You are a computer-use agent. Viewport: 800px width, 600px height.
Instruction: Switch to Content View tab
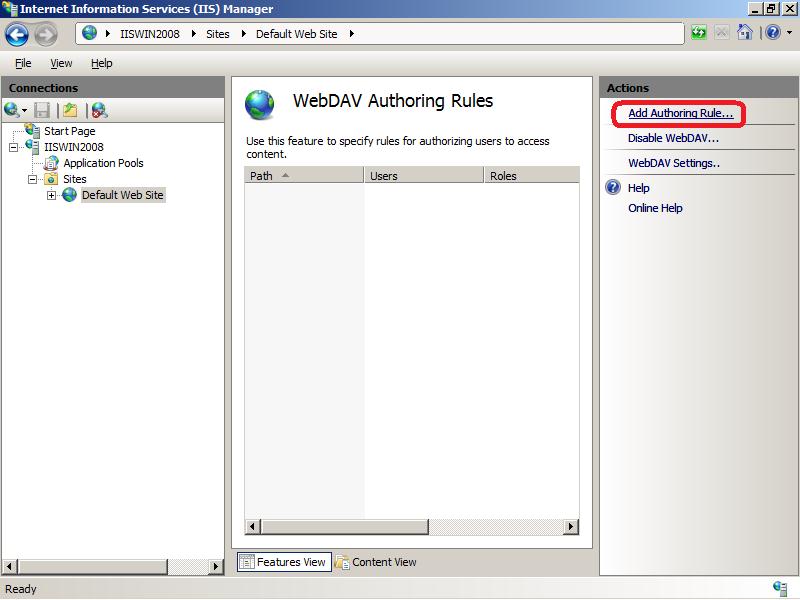coord(376,562)
